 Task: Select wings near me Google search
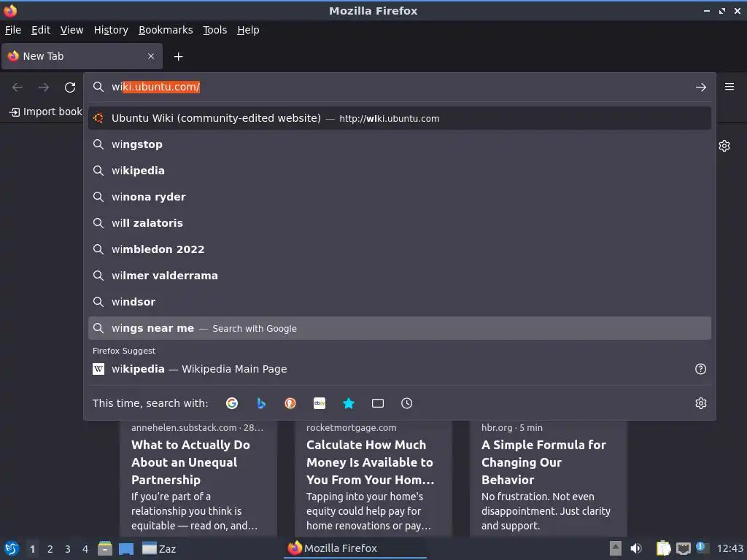click(x=399, y=328)
